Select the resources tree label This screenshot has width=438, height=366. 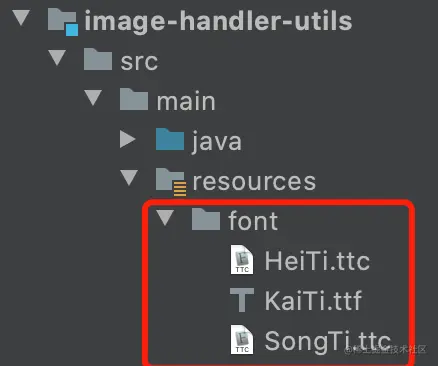click(x=254, y=182)
